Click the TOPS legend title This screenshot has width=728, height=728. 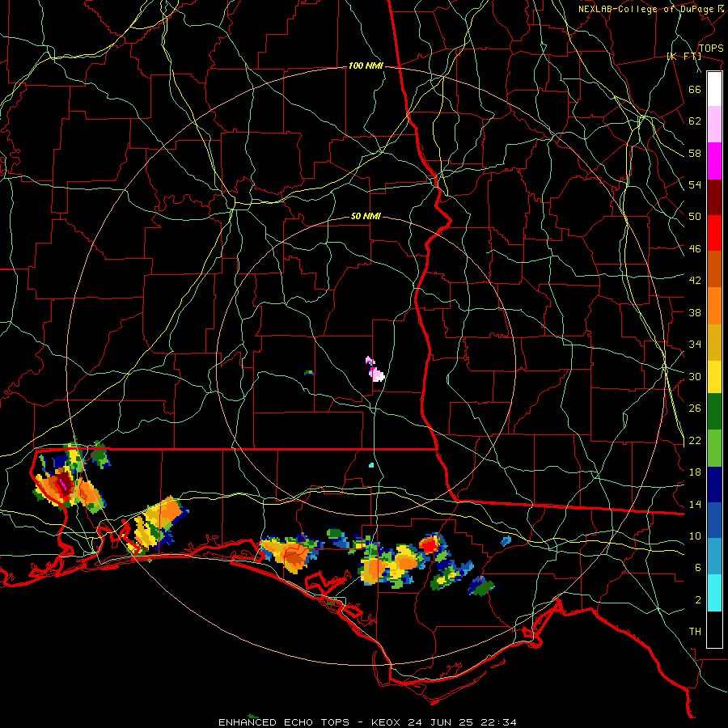click(711, 49)
